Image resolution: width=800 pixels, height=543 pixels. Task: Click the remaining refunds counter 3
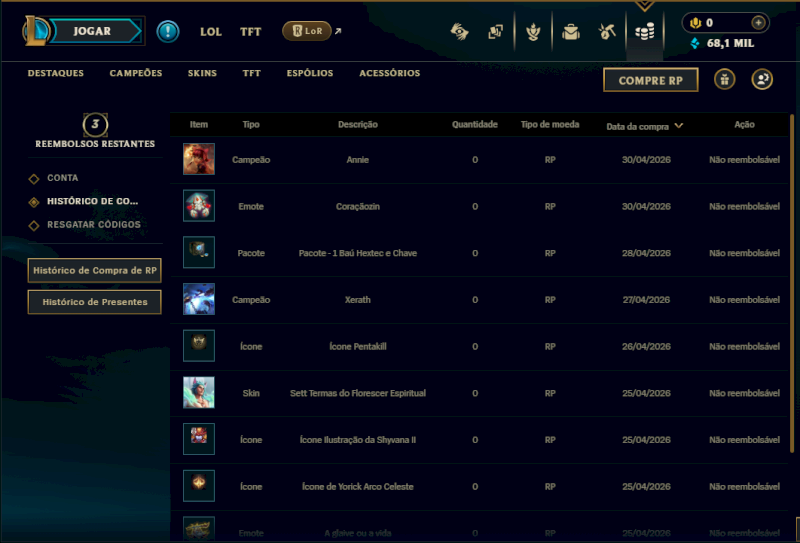click(95, 124)
